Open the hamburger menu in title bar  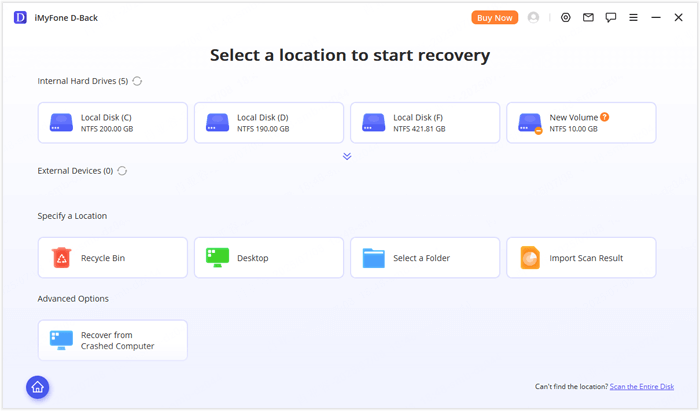click(x=634, y=18)
